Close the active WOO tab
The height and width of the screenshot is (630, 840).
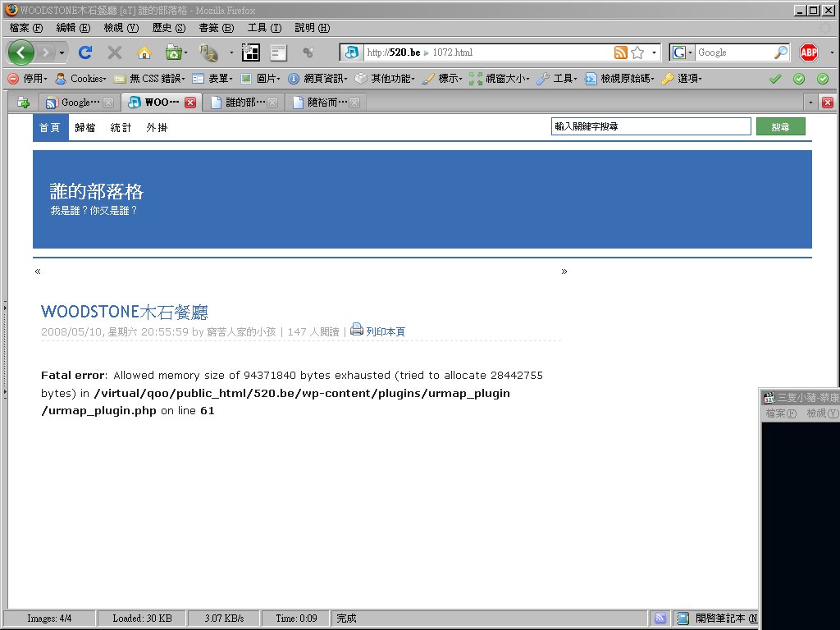tap(190, 103)
